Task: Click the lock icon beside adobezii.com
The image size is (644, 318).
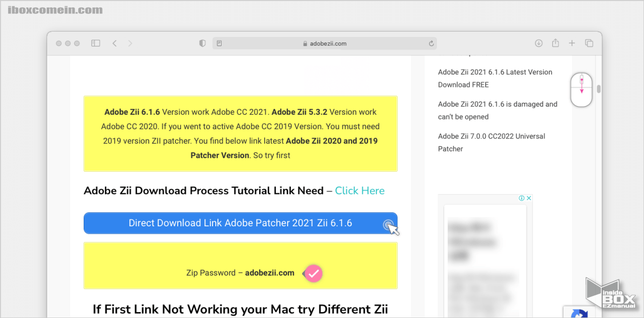Action: pos(305,44)
